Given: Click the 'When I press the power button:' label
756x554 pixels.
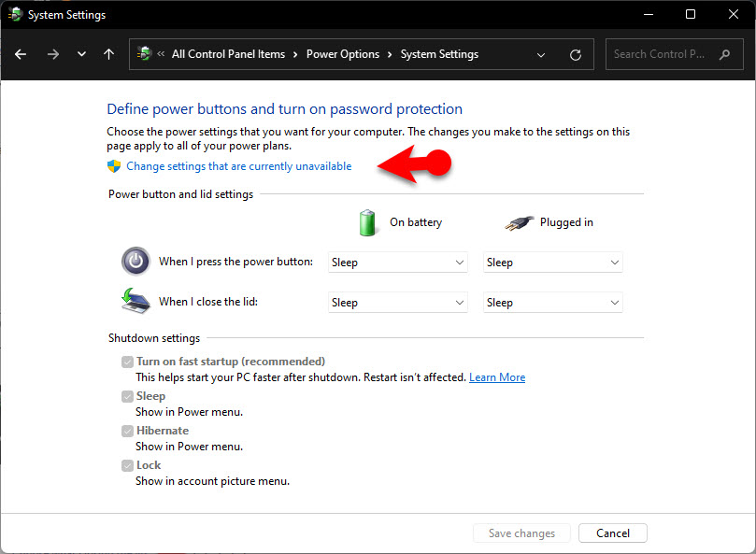Looking at the screenshot, I should (x=235, y=262).
